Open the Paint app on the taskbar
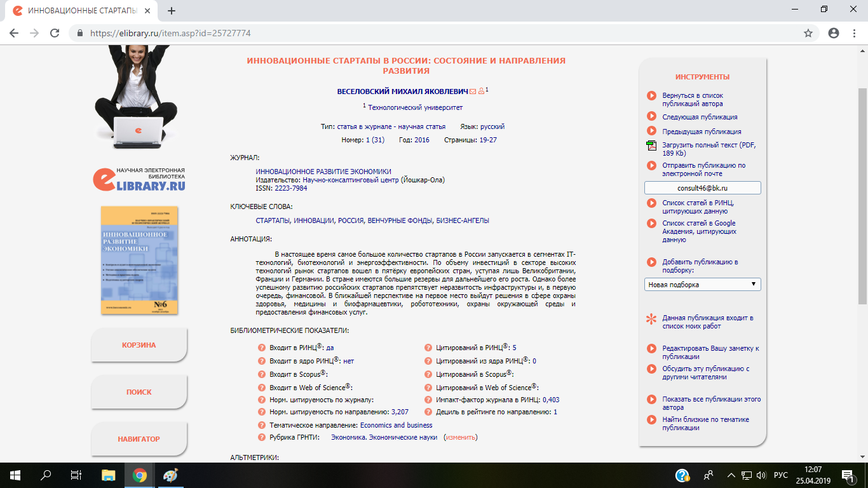The height and width of the screenshot is (488, 868). (170, 475)
